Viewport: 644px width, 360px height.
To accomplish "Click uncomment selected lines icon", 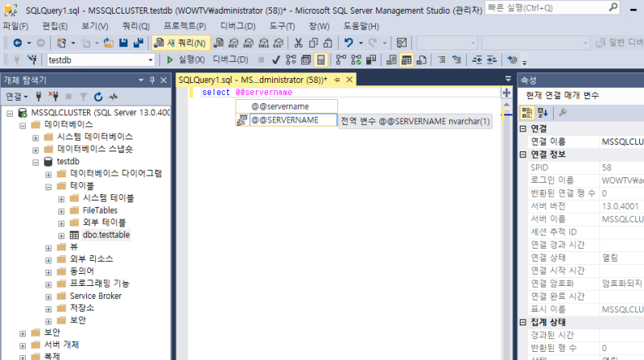I will [456, 60].
